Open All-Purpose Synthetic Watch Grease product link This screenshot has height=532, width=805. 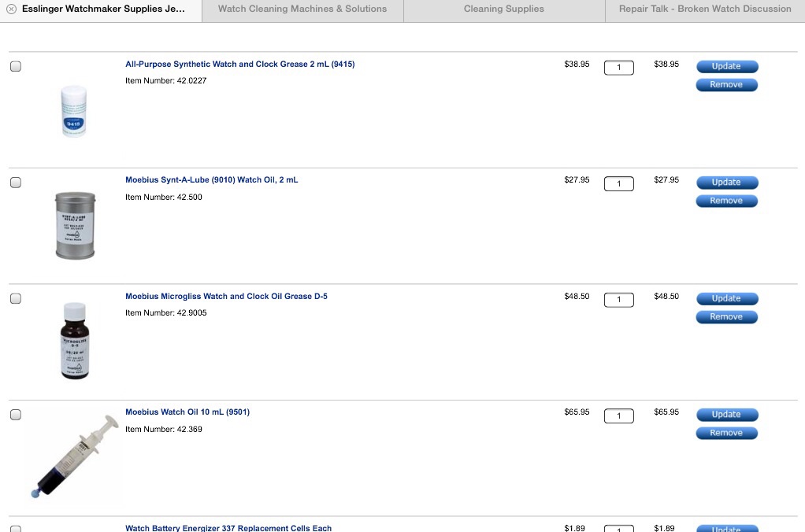[x=239, y=64]
